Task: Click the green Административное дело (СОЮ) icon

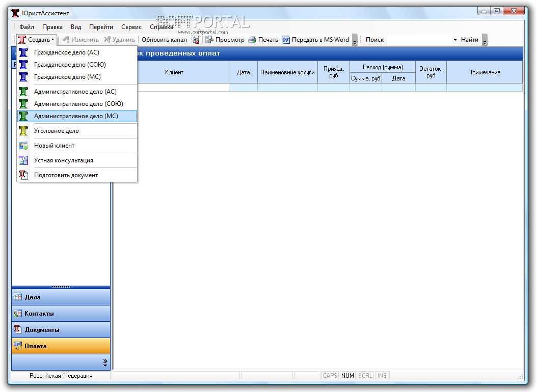Action: tap(23, 104)
